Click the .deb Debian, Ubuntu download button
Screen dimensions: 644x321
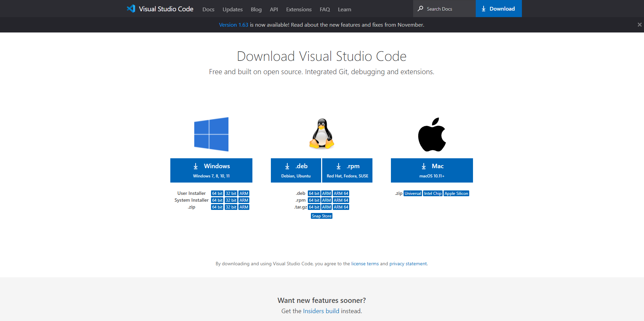point(296,170)
